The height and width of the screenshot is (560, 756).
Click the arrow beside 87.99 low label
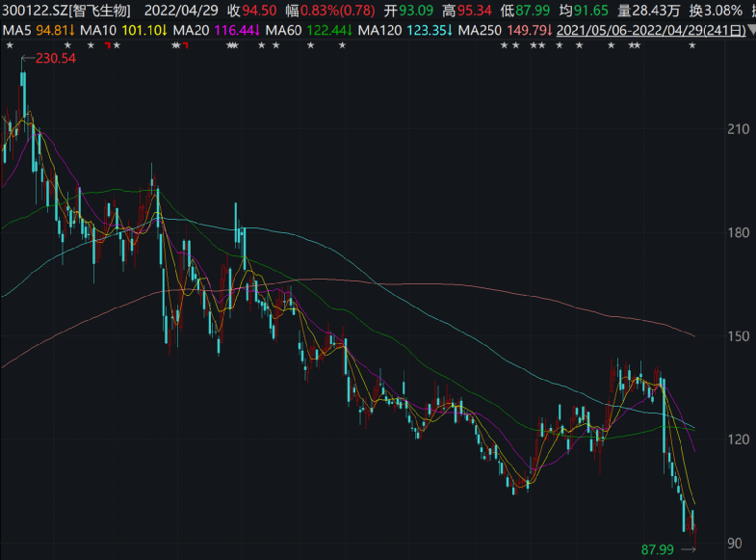[688, 549]
